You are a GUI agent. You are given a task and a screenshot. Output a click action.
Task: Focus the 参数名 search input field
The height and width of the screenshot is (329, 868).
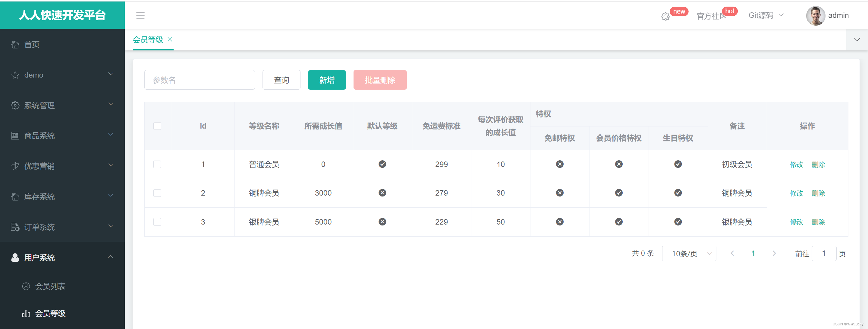[200, 80]
